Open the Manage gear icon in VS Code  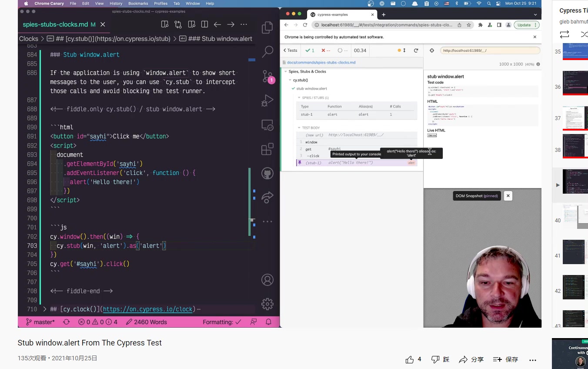pyautogui.click(x=267, y=304)
